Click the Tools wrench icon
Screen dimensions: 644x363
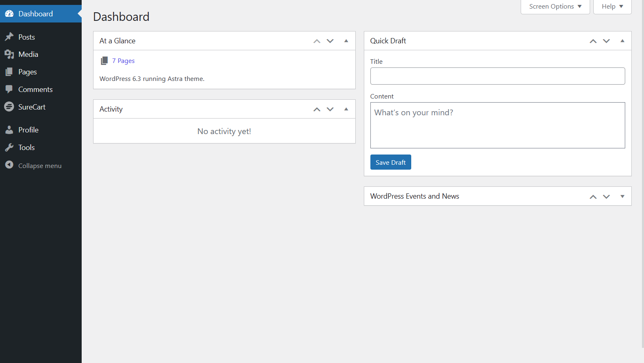tap(9, 148)
